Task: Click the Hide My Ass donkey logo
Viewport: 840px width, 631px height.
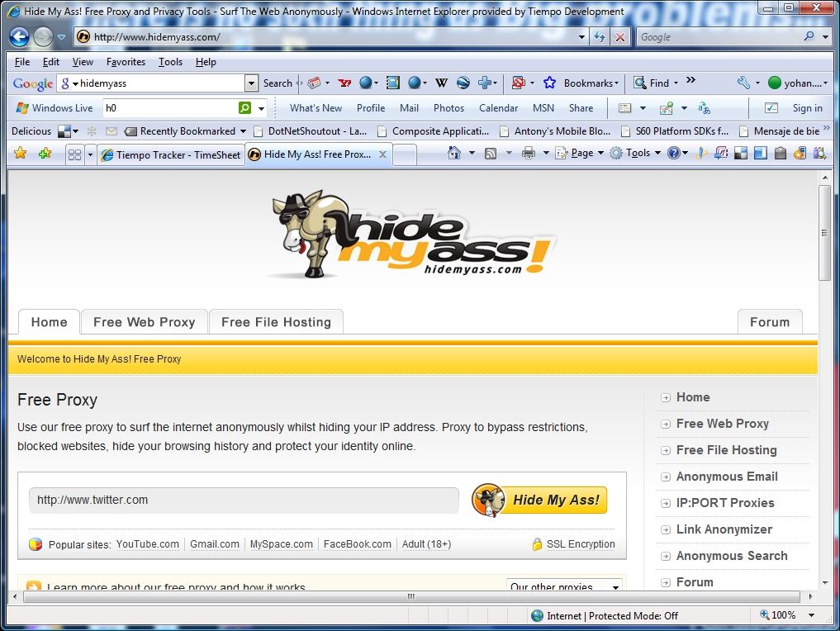Action: [411, 234]
